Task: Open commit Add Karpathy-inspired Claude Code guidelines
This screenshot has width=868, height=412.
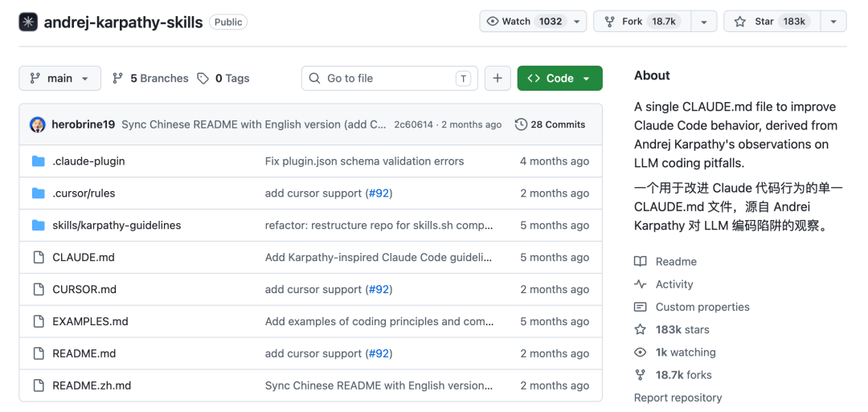Action: click(379, 258)
